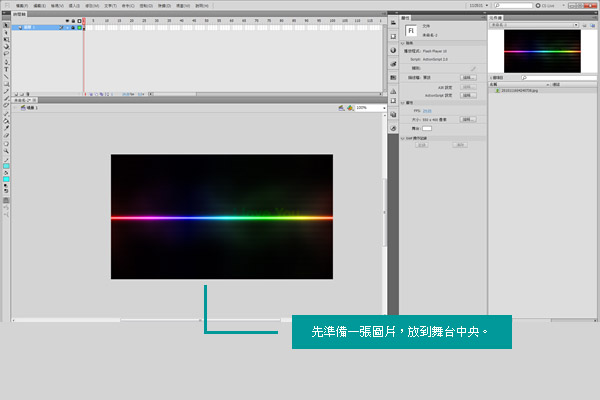Click the snap to objects magnet icon
Viewport: 600px width, 400px height.
click(6, 201)
